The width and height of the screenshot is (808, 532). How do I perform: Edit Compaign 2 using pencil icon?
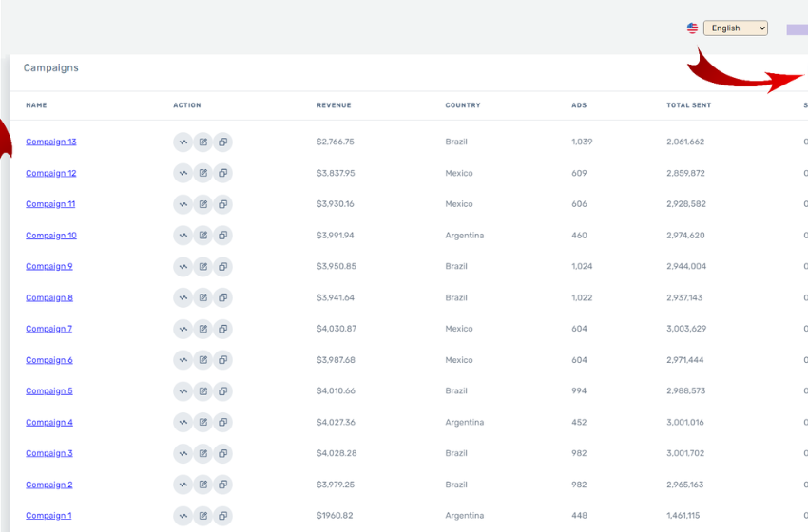(x=203, y=484)
